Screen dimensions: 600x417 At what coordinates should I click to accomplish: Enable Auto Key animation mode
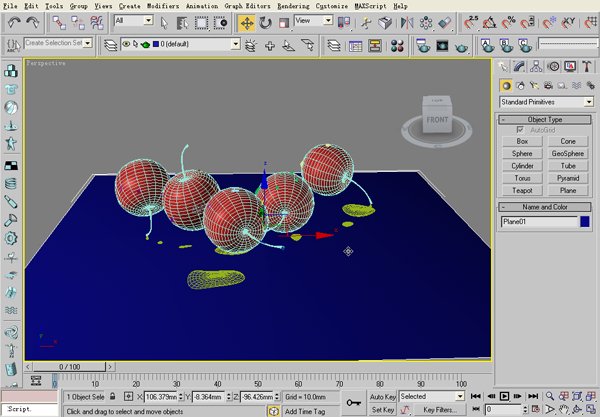point(383,396)
